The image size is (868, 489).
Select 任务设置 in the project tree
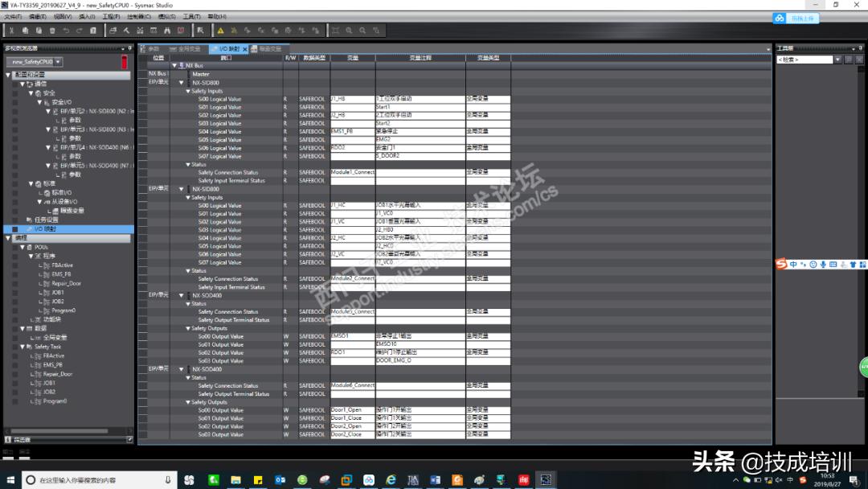tap(46, 220)
